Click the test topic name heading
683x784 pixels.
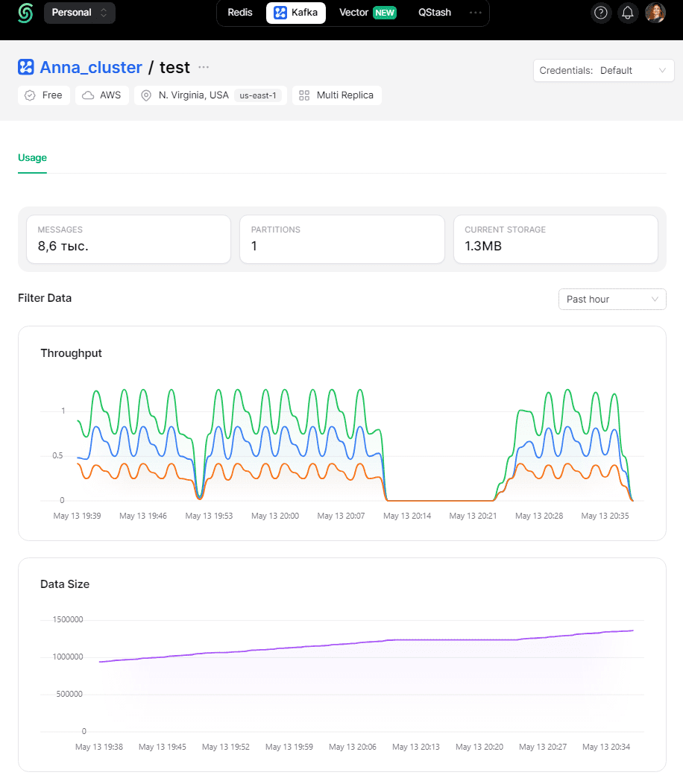coord(174,67)
